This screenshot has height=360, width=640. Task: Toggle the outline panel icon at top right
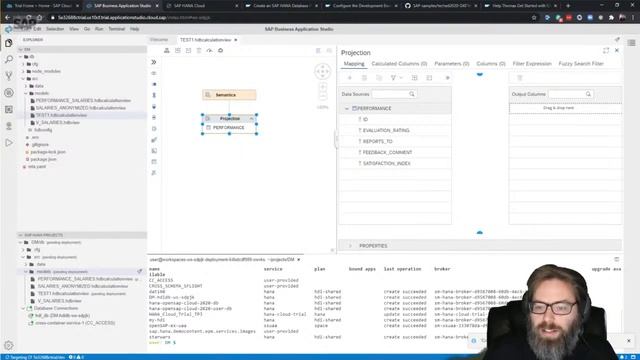click(x=631, y=43)
